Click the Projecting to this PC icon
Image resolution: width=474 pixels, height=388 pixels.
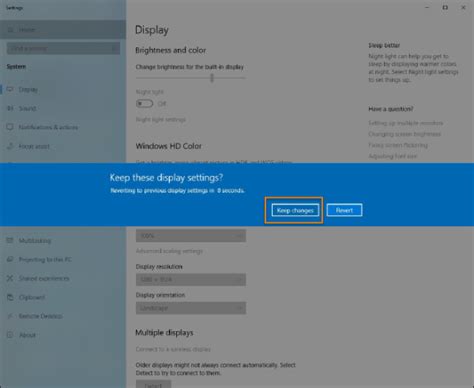[10, 259]
